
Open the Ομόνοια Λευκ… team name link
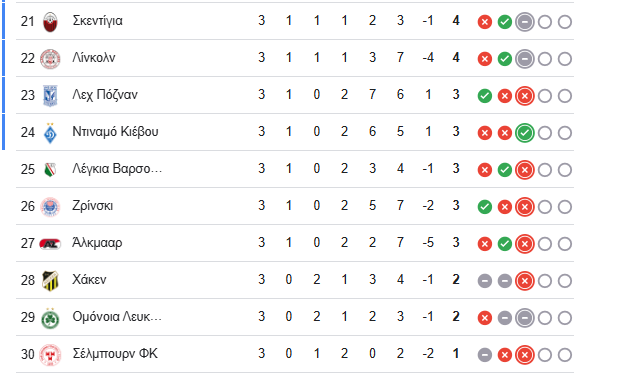tap(117, 317)
